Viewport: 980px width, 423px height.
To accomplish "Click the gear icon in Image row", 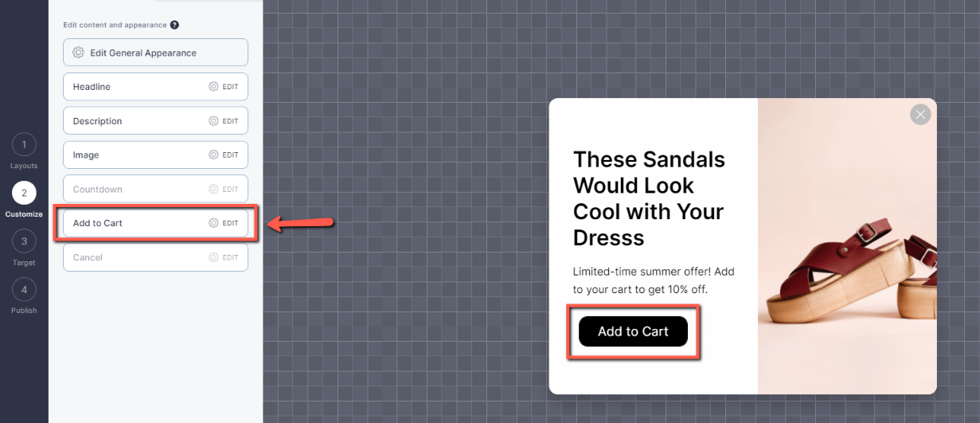I will coord(213,155).
